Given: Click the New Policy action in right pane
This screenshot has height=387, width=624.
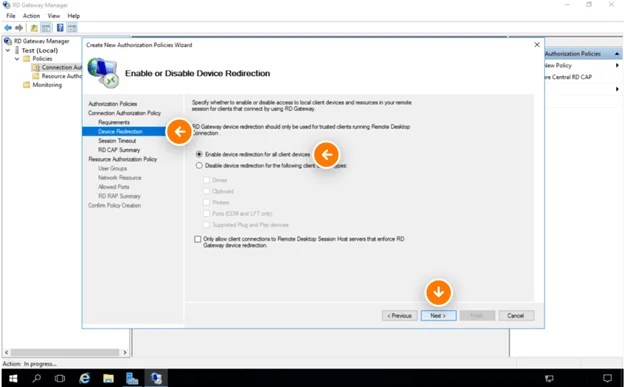Looking at the screenshot, I should [558, 65].
